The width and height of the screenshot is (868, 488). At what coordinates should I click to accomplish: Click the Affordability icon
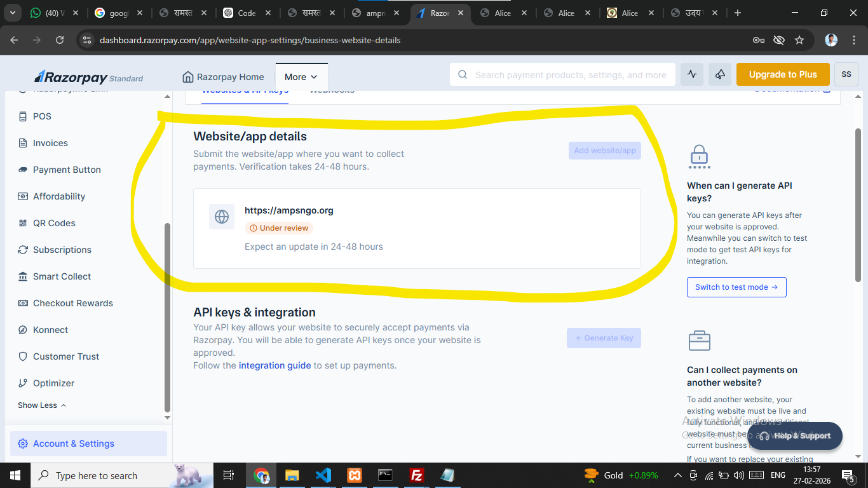tap(23, 196)
